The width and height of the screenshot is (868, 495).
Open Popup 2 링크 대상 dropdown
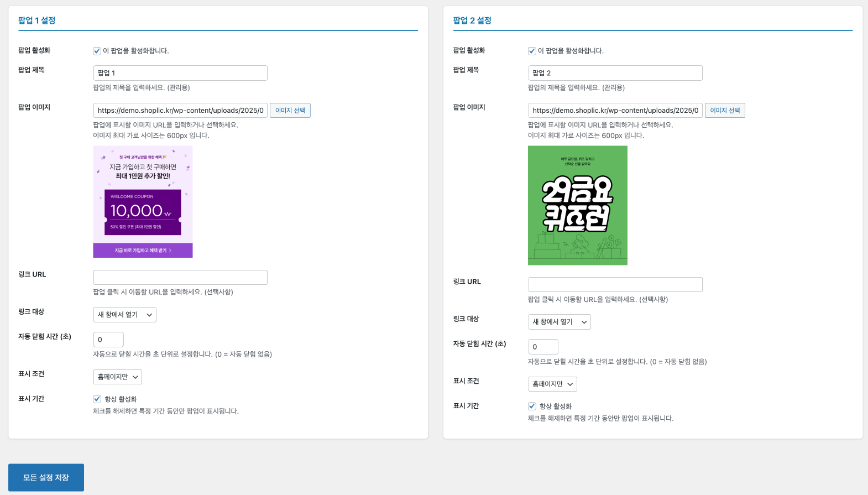(x=560, y=322)
